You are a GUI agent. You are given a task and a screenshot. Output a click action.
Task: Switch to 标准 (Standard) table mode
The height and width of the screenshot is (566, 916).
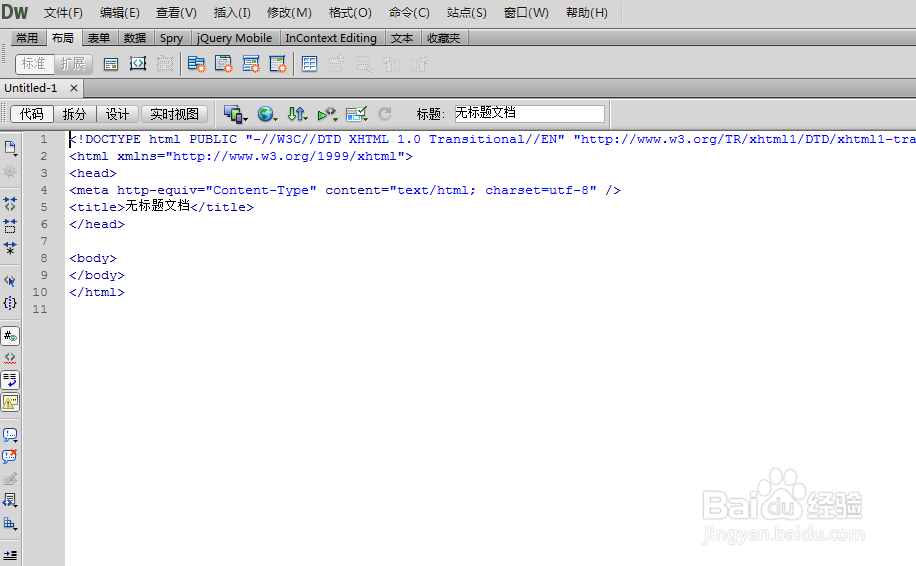click(33, 64)
